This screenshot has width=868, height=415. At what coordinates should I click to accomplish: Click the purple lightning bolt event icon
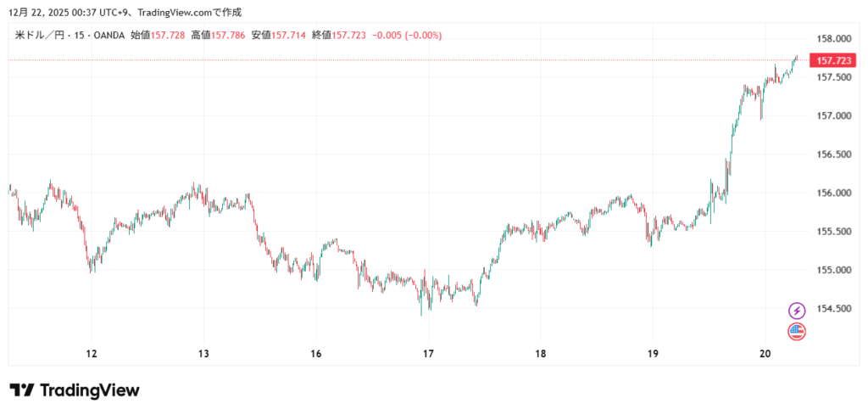[x=797, y=311]
